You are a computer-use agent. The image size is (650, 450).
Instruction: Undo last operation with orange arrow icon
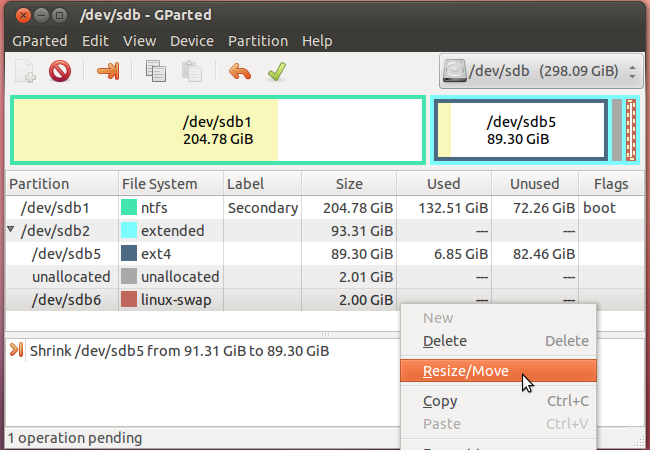(240, 71)
